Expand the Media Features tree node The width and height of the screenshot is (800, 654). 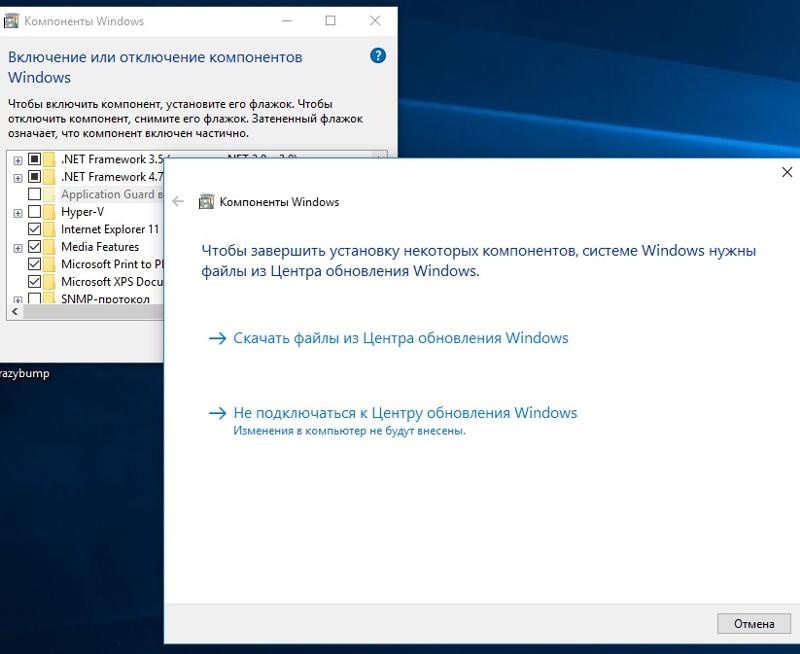tap(18, 248)
